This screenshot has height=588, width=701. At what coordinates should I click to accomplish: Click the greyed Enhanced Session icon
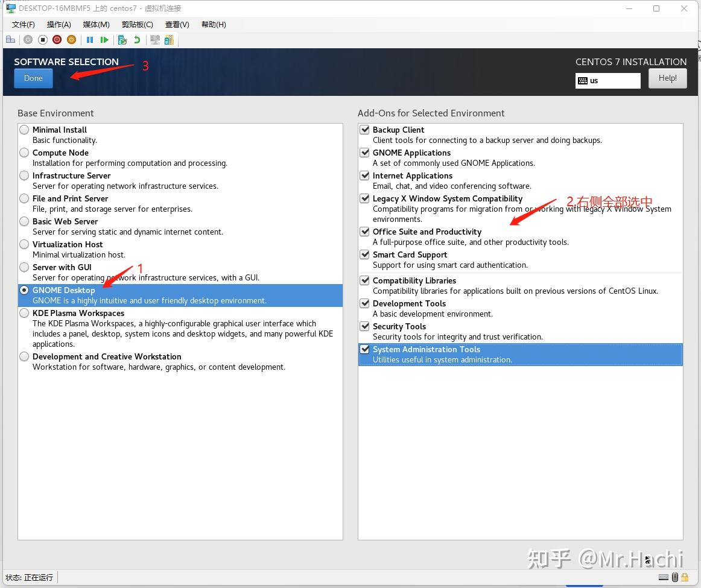(154, 40)
